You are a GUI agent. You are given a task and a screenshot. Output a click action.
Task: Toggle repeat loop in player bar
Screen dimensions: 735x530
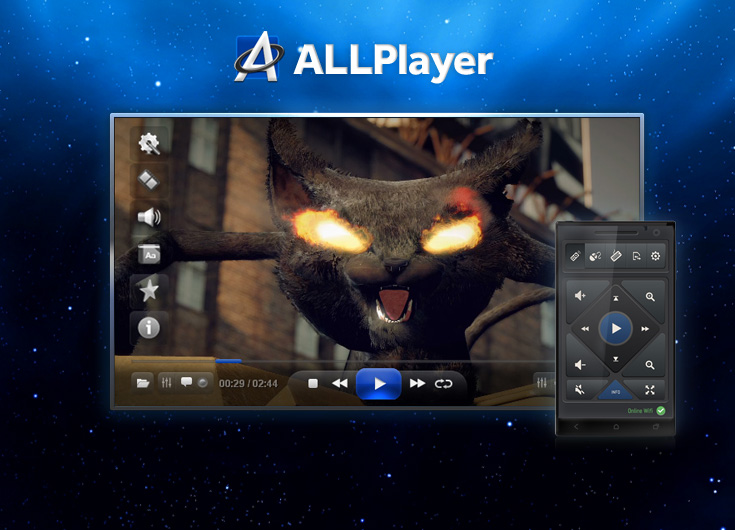pos(443,384)
